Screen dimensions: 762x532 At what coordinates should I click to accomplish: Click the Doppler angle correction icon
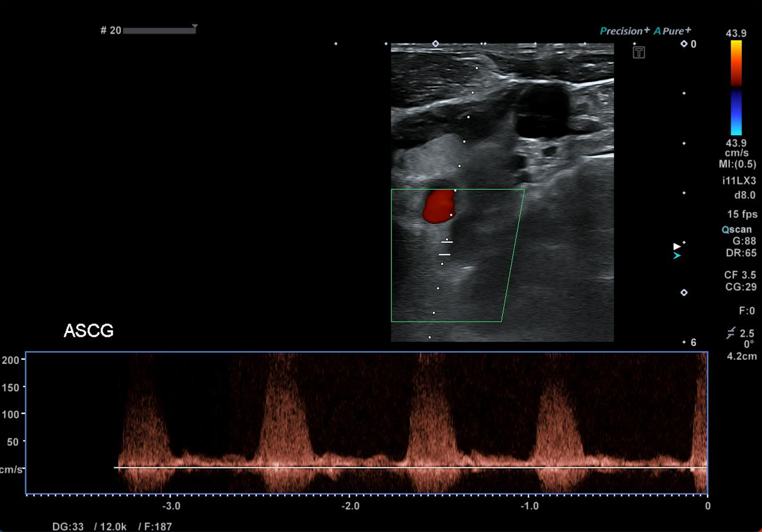coord(731,333)
